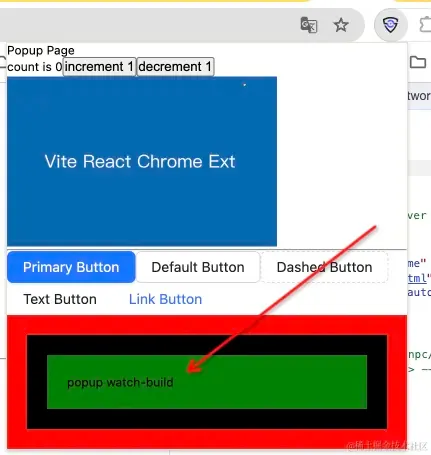Open the shield extension icon in toolbar

pos(390,25)
